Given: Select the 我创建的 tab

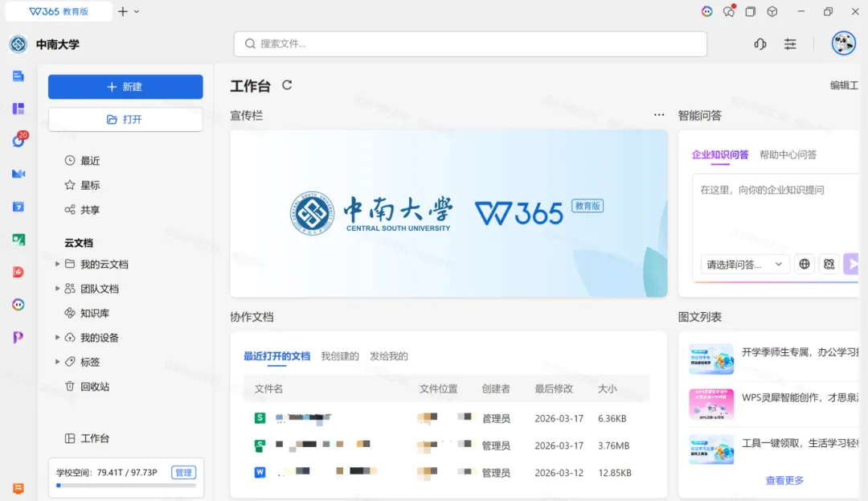Looking at the screenshot, I should click(x=340, y=356).
